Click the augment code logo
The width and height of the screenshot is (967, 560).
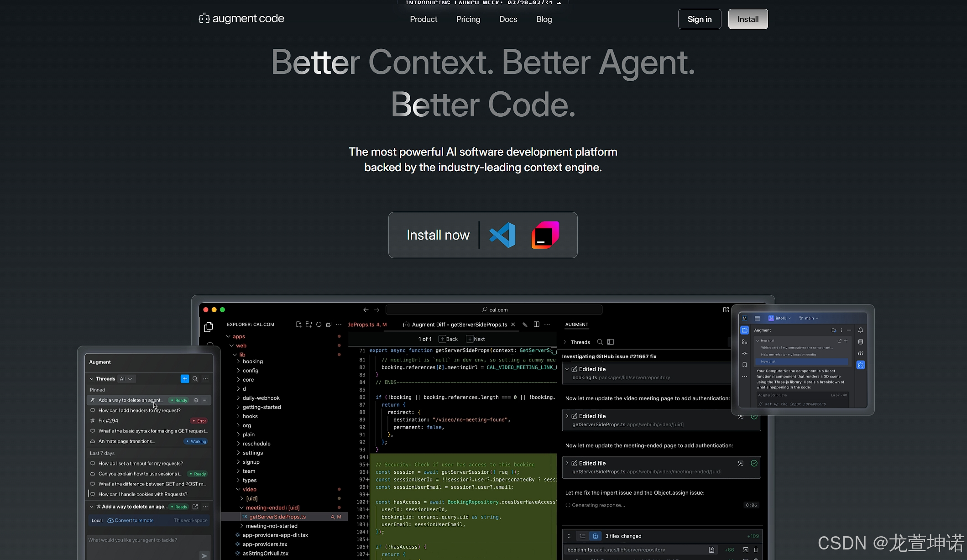241,19
